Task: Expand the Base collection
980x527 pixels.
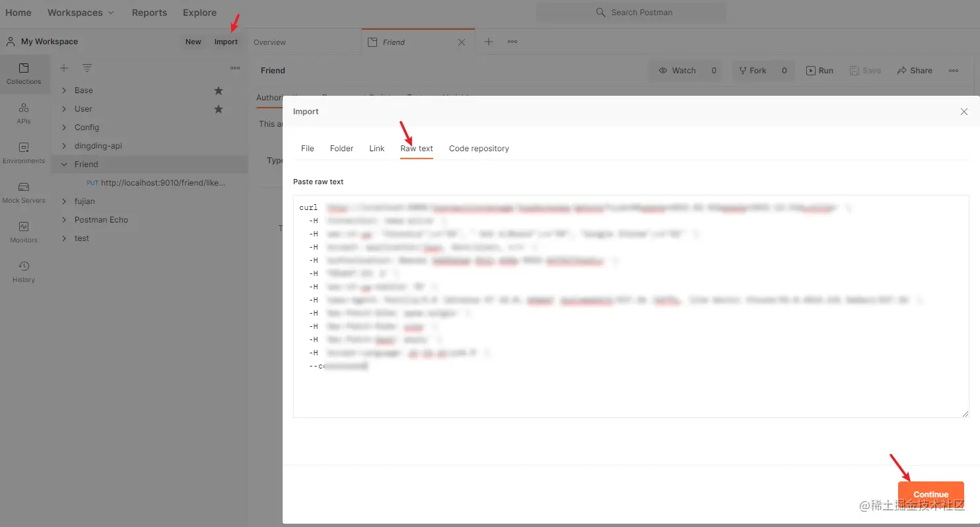Action: pyautogui.click(x=64, y=90)
